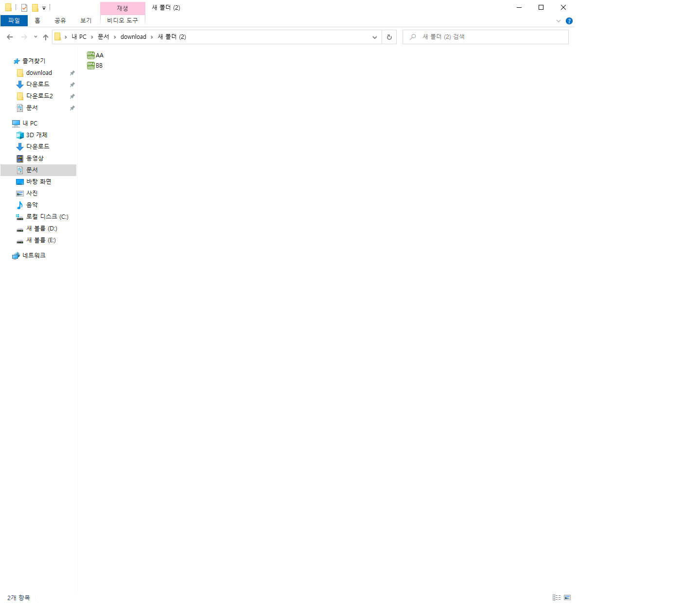Open the 사진 folder in the sidebar

pyautogui.click(x=32, y=193)
